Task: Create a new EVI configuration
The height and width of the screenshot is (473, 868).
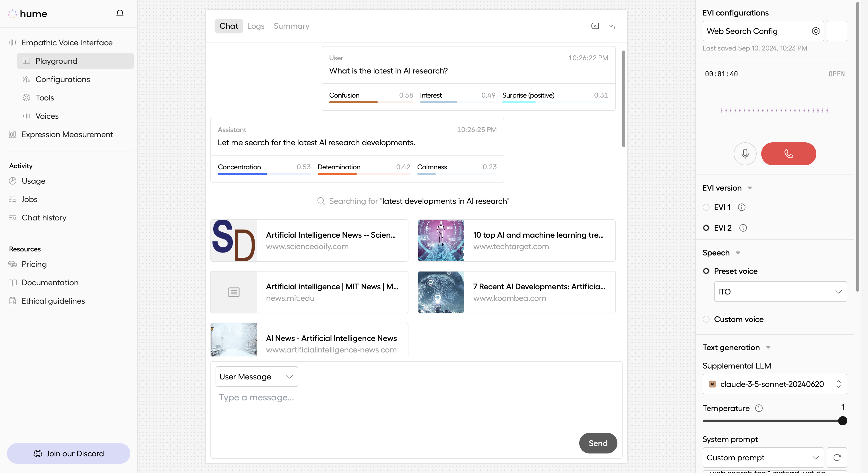Action: (x=837, y=31)
